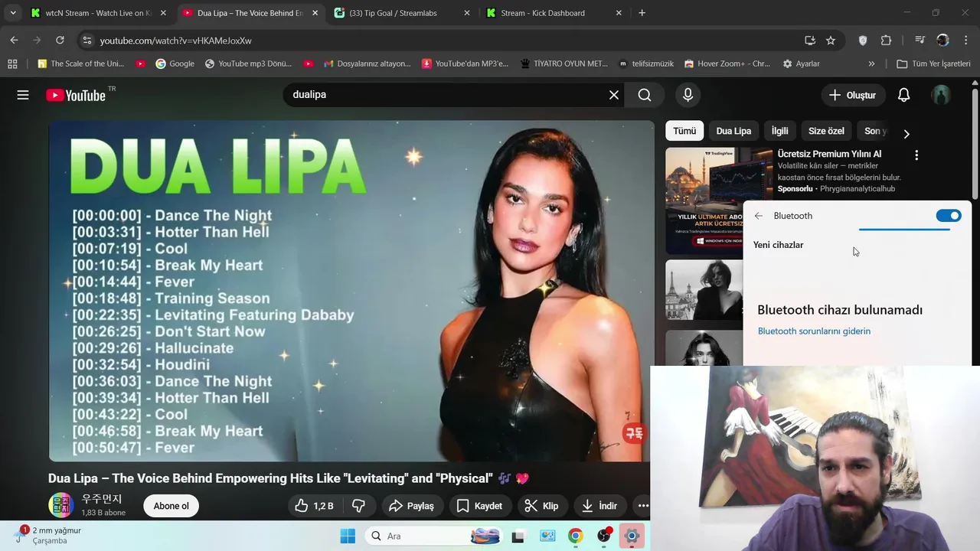Switch to the wtcN Stream Kick tab
The width and height of the screenshot is (980, 551).
click(x=98, y=12)
